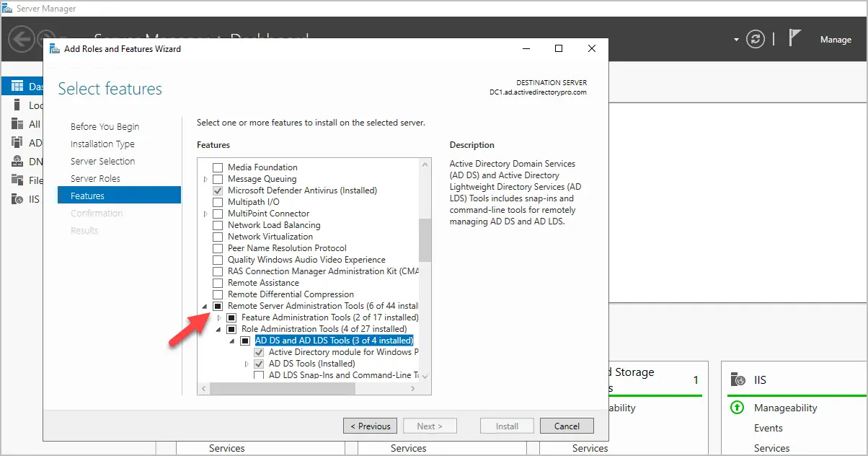Screen dimensions: 868x456
Task: Check the Peer Name Resolution Protocol checkbox
Action: [x=218, y=248]
